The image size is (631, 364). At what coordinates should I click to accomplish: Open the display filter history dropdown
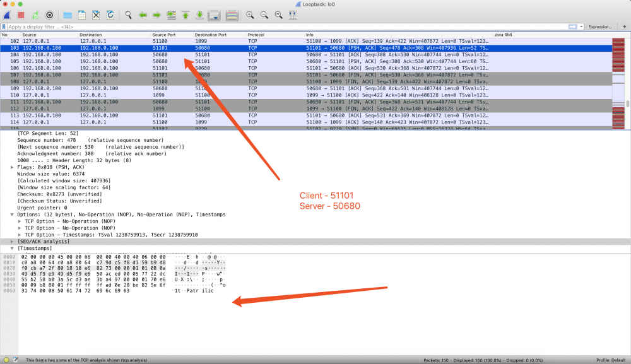581,27
